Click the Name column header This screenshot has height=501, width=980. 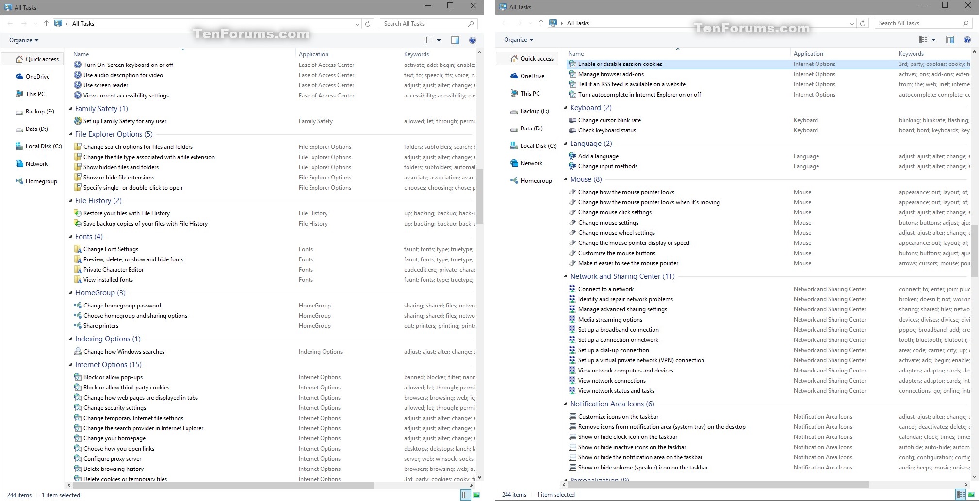[x=81, y=54]
